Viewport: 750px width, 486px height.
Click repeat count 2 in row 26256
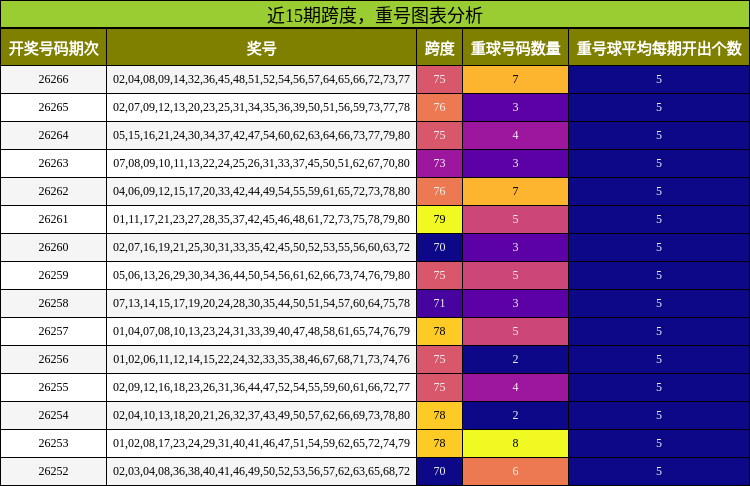point(515,359)
